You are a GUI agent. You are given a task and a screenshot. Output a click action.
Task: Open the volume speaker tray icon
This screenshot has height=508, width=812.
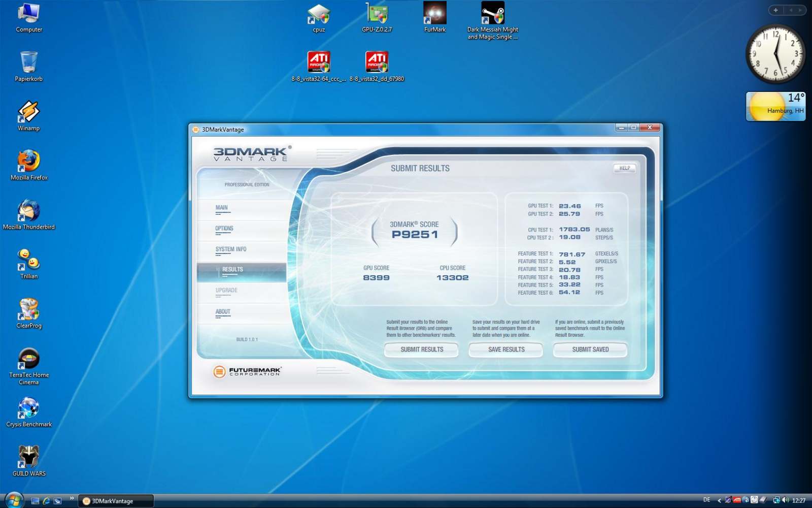pyautogui.click(x=786, y=500)
